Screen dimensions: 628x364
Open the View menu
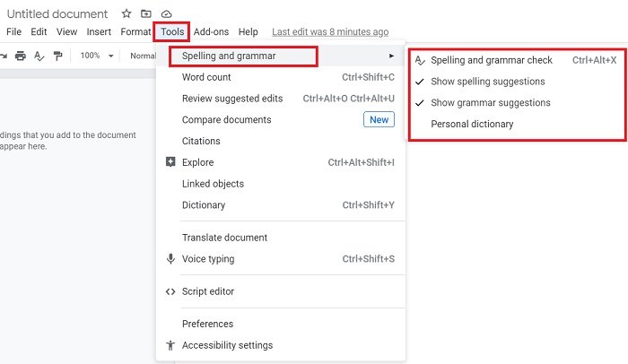pos(66,31)
